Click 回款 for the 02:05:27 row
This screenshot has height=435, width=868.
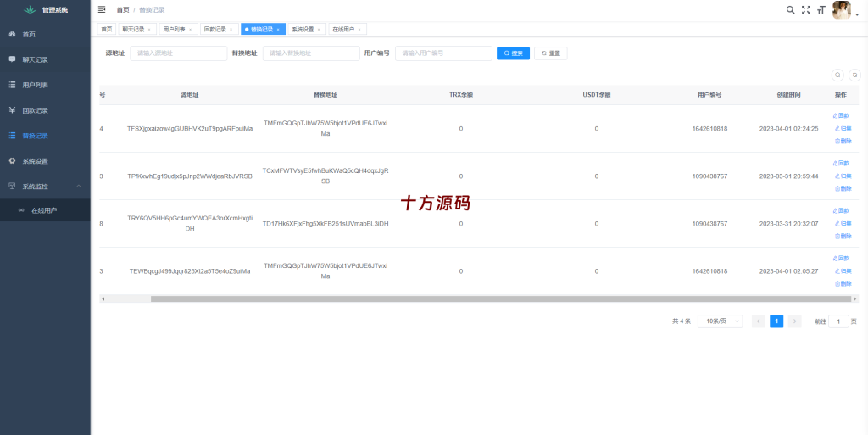pyautogui.click(x=842, y=259)
